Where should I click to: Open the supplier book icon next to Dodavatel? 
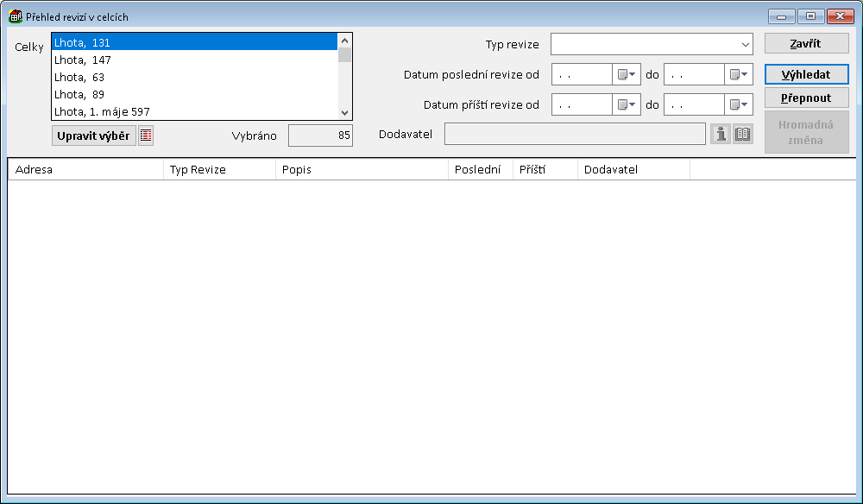click(x=742, y=134)
